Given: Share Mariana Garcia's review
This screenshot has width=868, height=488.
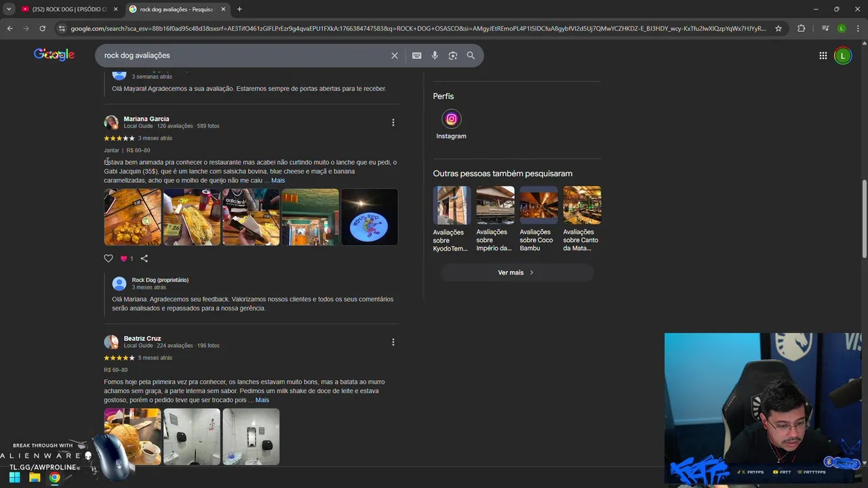Looking at the screenshot, I should 144,258.
